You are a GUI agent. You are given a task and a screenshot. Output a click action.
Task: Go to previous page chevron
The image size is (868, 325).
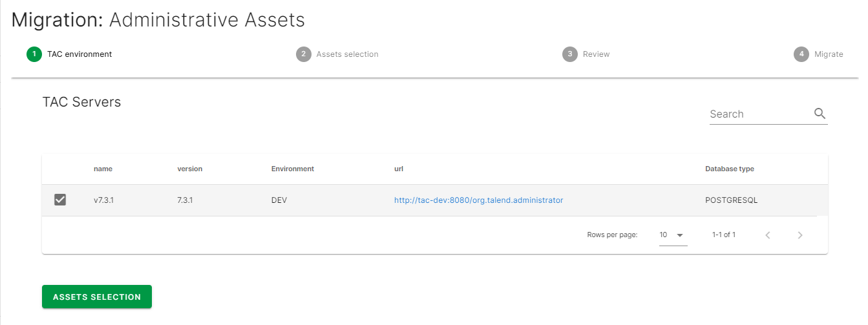point(768,235)
